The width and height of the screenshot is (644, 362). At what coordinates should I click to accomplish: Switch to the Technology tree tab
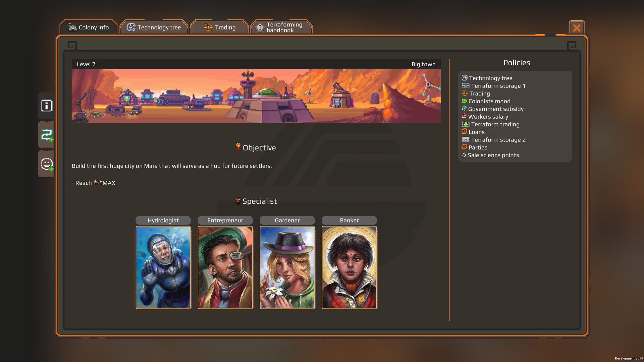(154, 27)
